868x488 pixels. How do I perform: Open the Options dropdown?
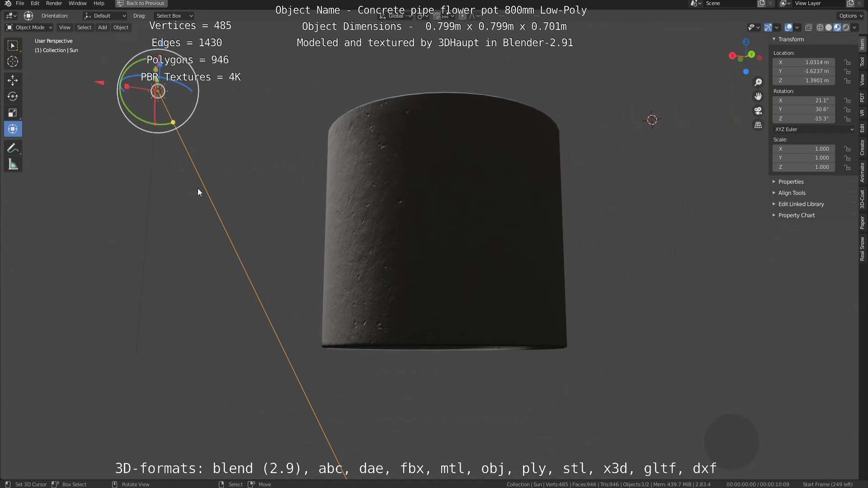(x=851, y=16)
